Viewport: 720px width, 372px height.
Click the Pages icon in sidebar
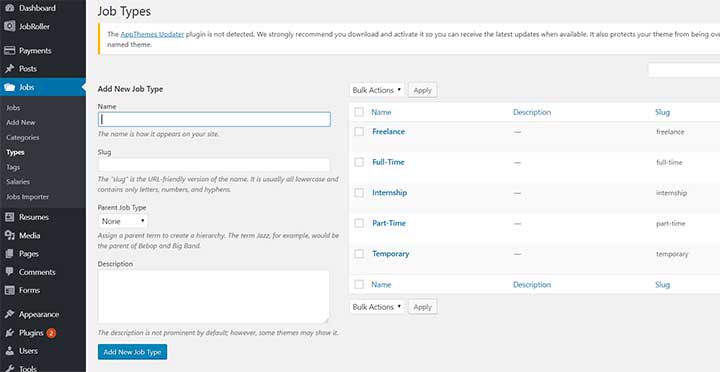(9, 254)
